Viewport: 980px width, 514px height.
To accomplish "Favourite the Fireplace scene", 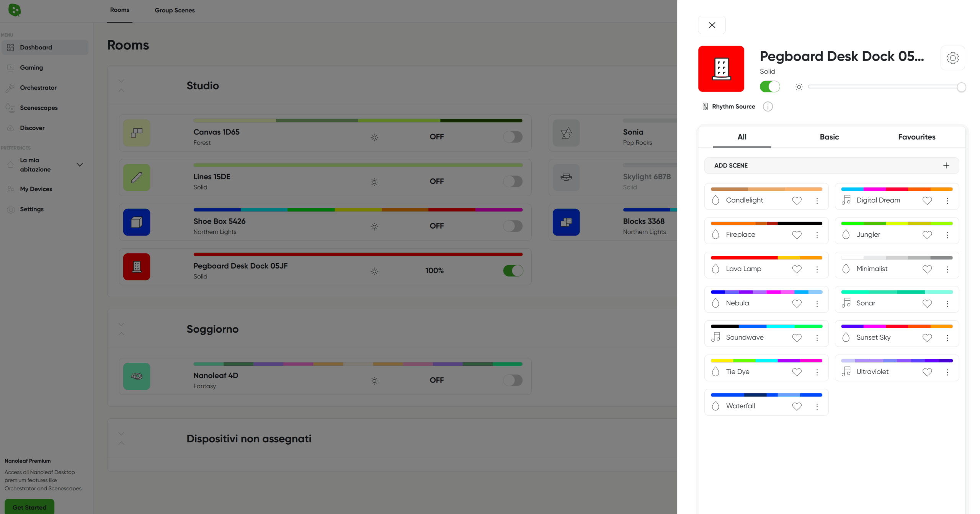I will pyautogui.click(x=797, y=235).
